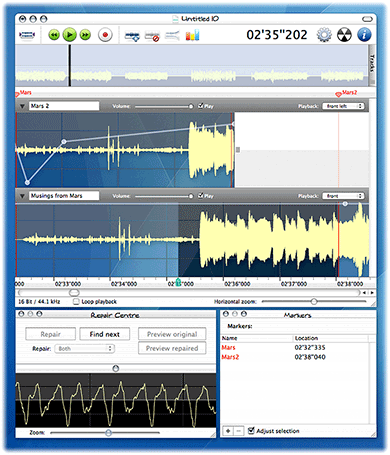
Task: Click the black radiation symbol icon
Action: (344, 35)
